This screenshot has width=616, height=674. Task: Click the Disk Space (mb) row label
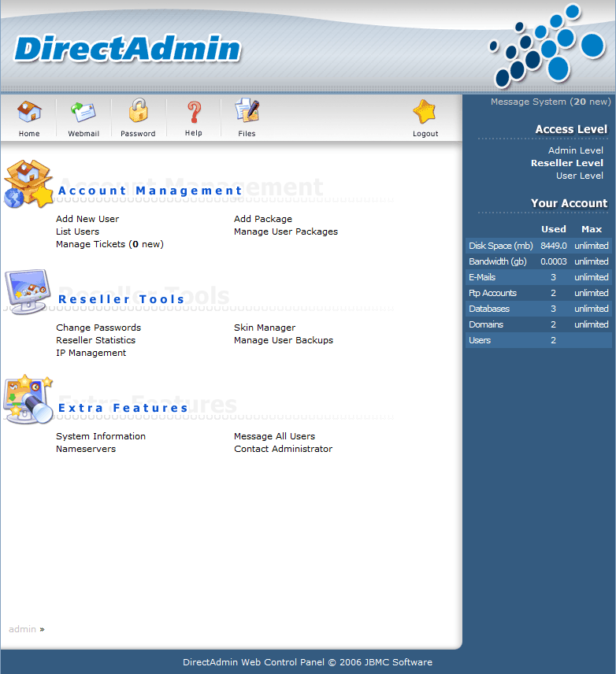click(501, 246)
